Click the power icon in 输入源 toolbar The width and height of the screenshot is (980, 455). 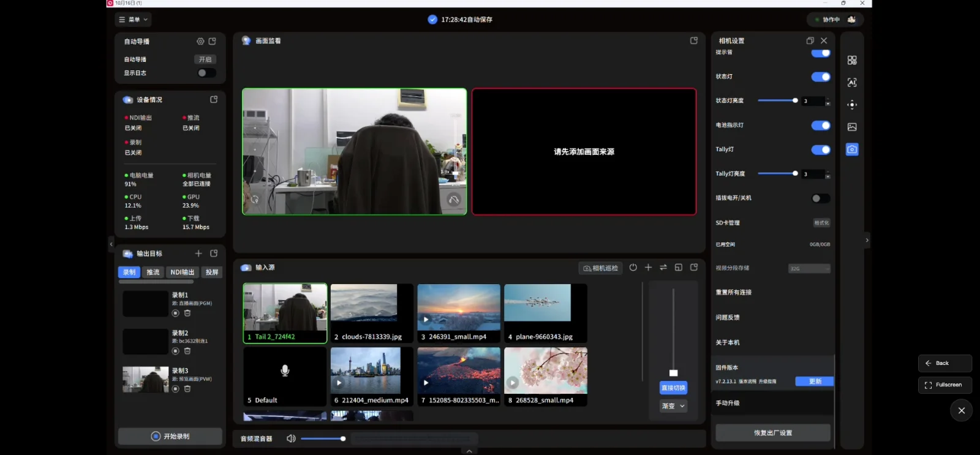[x=633, y=268]
